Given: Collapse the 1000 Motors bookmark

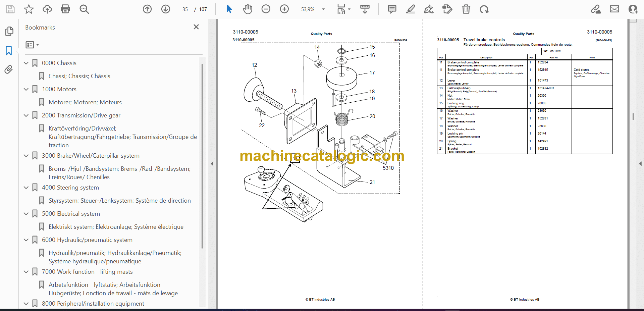Looking at the screenshot, I should [x=26, y=89].
